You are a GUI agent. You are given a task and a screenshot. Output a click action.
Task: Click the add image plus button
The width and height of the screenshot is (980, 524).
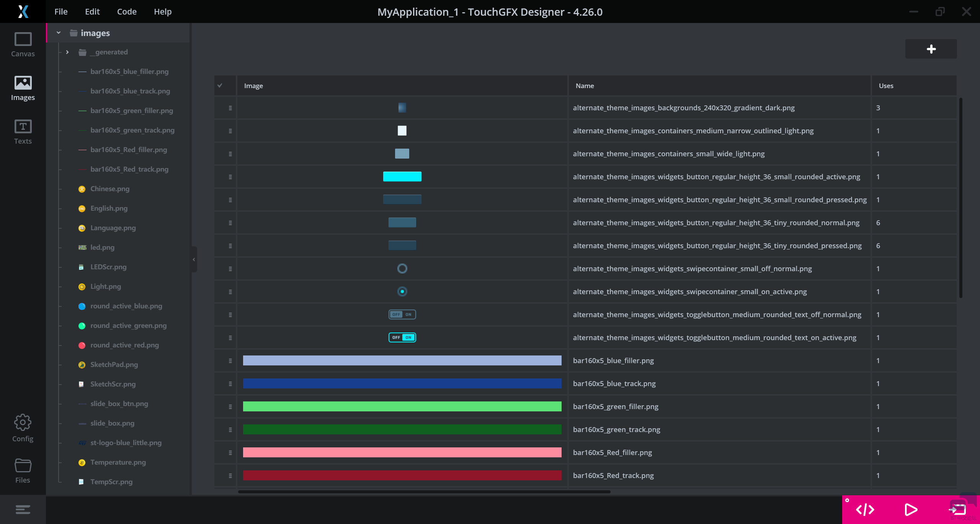pos(931,49)
